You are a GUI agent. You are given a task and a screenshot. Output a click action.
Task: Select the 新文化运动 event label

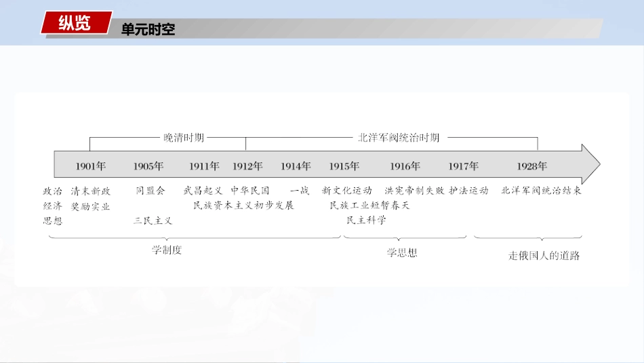pyautogui.click(x=347, y=191)
